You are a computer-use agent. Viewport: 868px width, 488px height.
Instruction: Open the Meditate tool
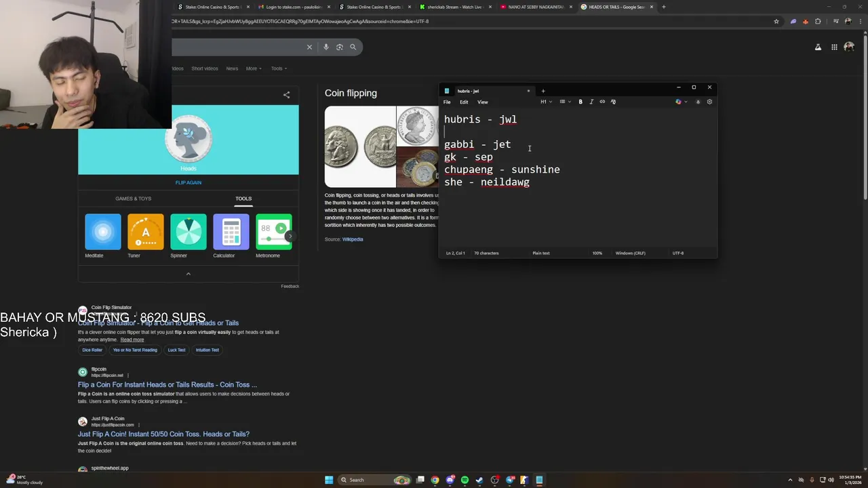click(103, 236)
